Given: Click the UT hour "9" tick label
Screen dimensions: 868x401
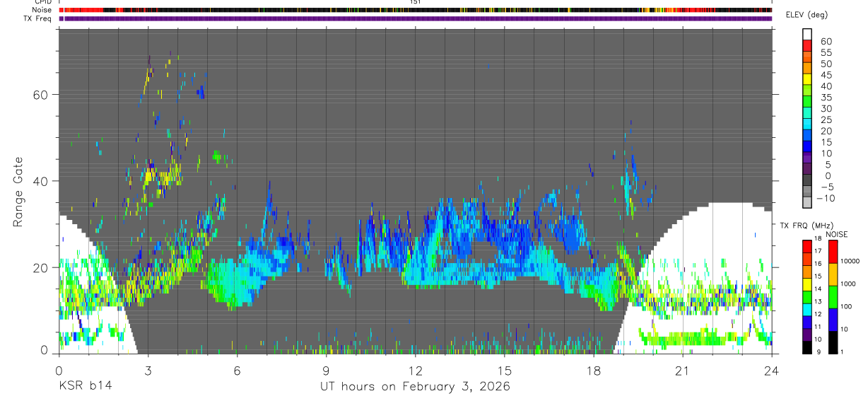Looking at the screenshot, I should point(327,371).
